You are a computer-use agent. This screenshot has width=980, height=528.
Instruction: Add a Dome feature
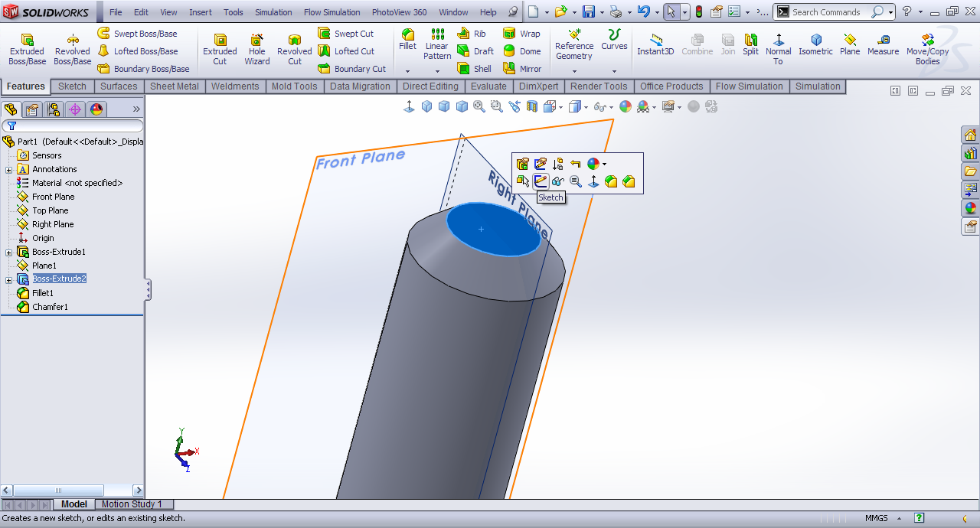pos(521,51)
